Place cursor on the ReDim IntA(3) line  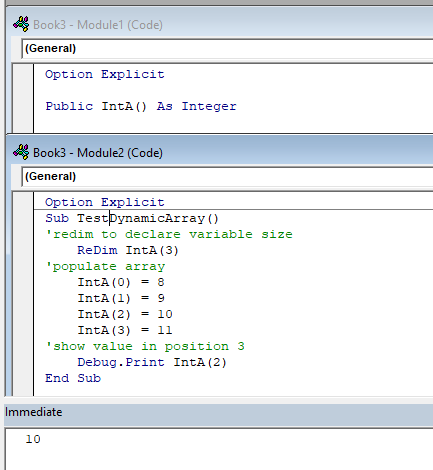(128, 250)
